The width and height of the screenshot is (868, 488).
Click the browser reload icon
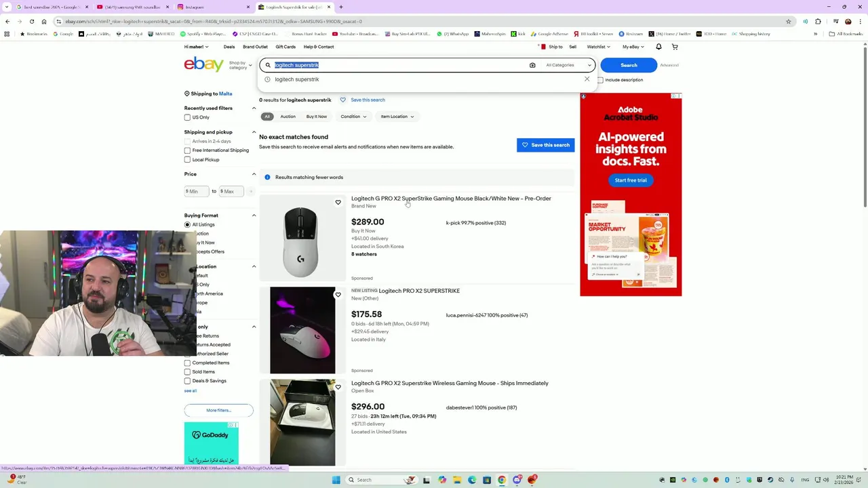click(32, 21)
